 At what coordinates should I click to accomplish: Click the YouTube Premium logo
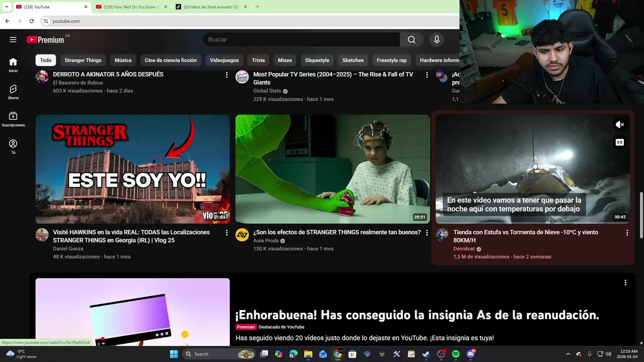tap(45, 40)
